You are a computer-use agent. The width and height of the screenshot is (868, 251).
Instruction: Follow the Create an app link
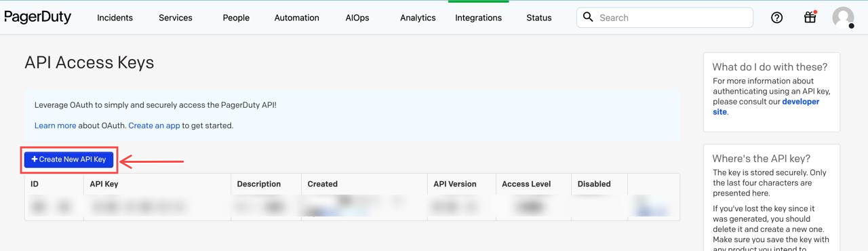point(154,125)
